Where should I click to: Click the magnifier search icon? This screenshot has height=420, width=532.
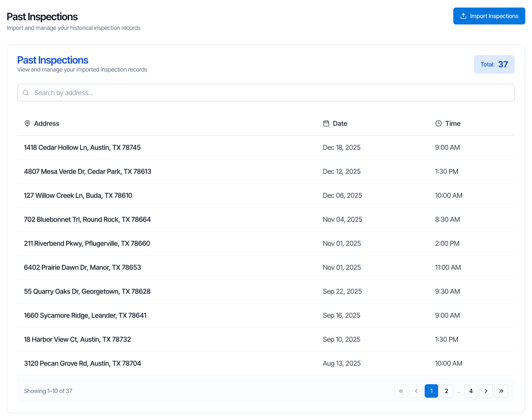(x=26, y=93)
